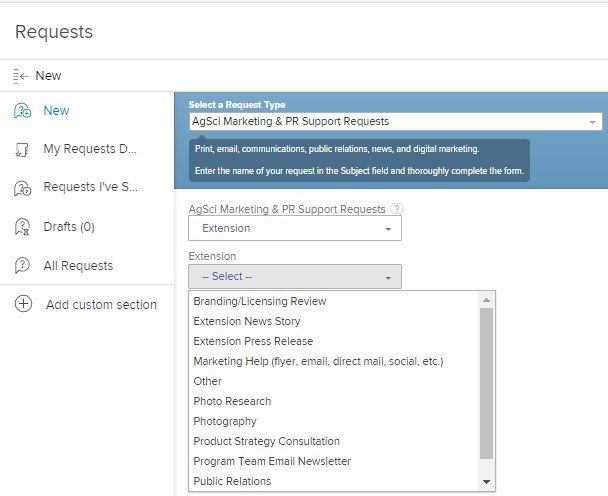Pick Extension Press Release option

(x=253, y=341)
